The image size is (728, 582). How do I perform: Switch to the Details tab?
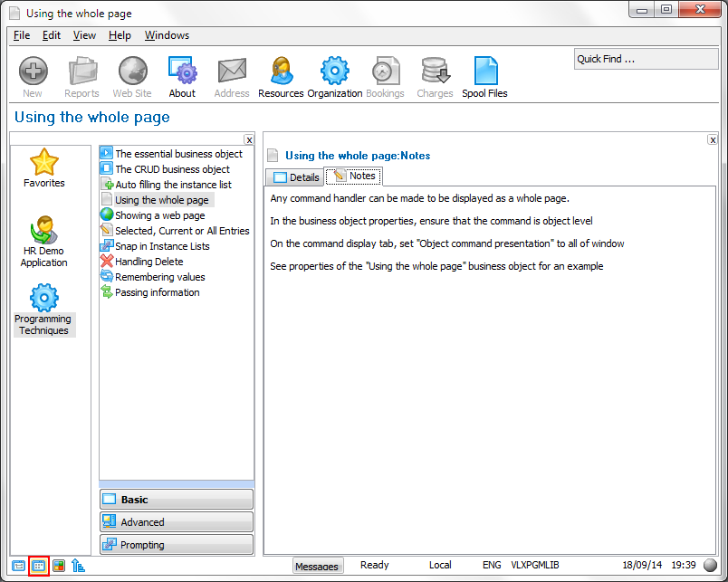(295, 177)
